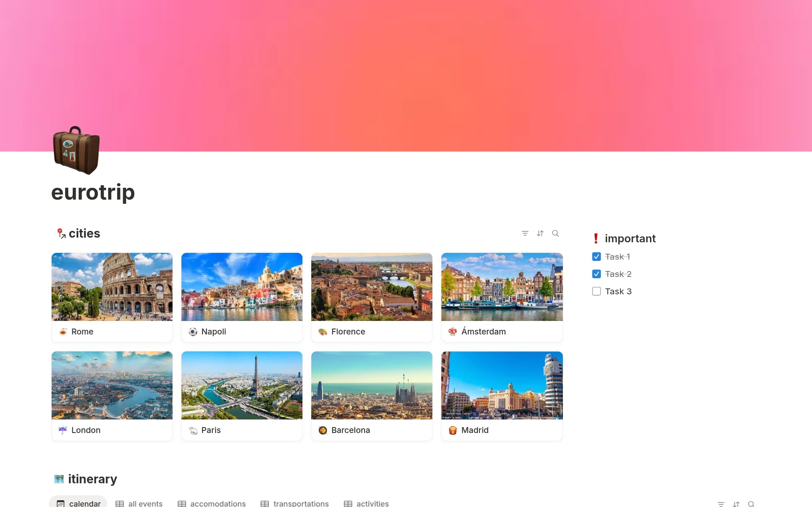The image size is (812, 507).
Task: Open the filter options for the cities gallery
Action: point(525,233)
